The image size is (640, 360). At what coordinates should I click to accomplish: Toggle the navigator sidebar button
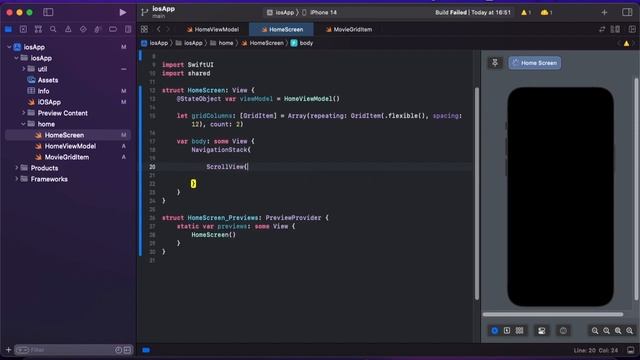point(48,12)
